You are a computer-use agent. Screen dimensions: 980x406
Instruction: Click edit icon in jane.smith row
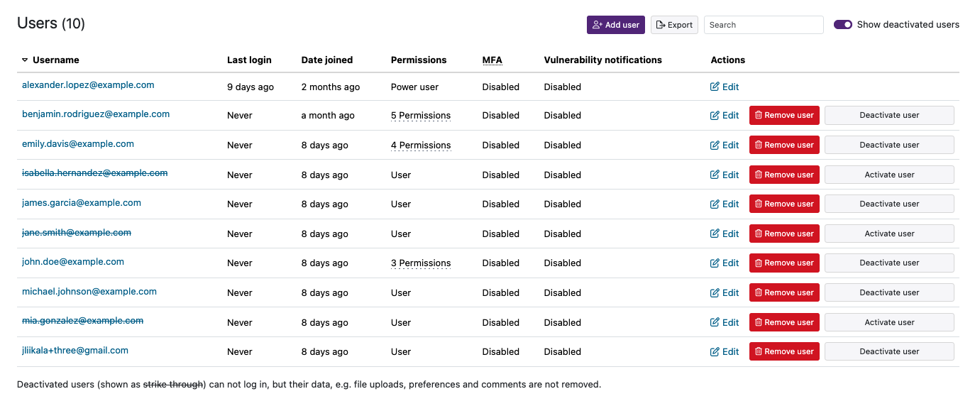click(715, 234)
